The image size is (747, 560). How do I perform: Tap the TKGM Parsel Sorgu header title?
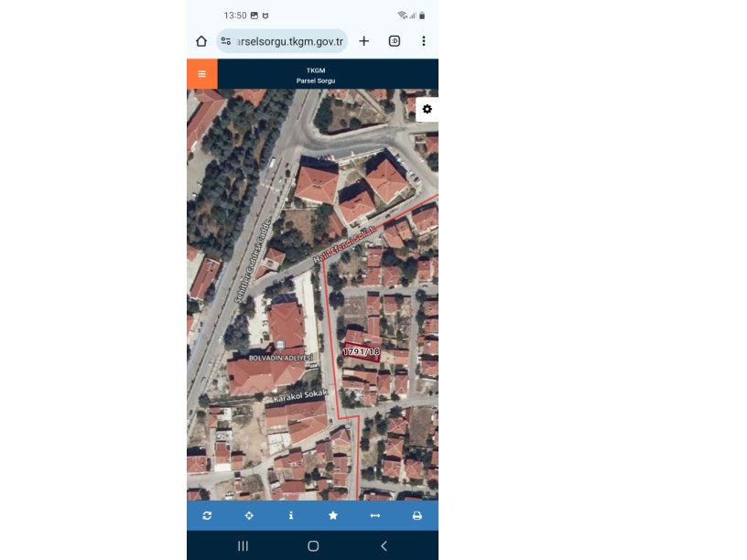pyautogui.click(x=315, y=75)
